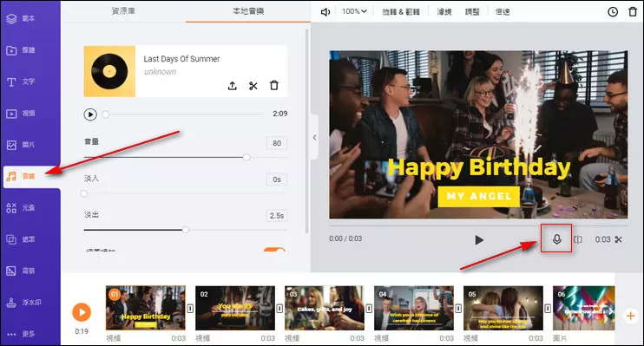
Task: Open the 背景 background sidebar section
Action: tap(22, 271)
